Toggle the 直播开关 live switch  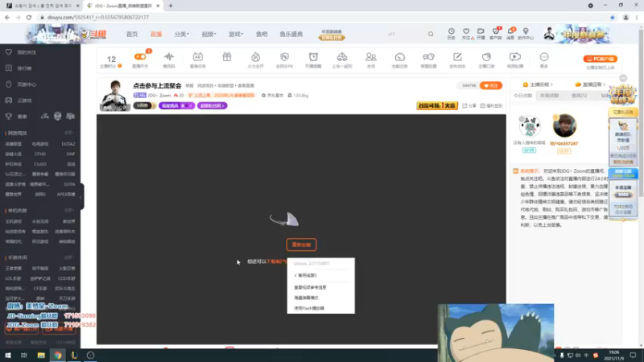140,56
